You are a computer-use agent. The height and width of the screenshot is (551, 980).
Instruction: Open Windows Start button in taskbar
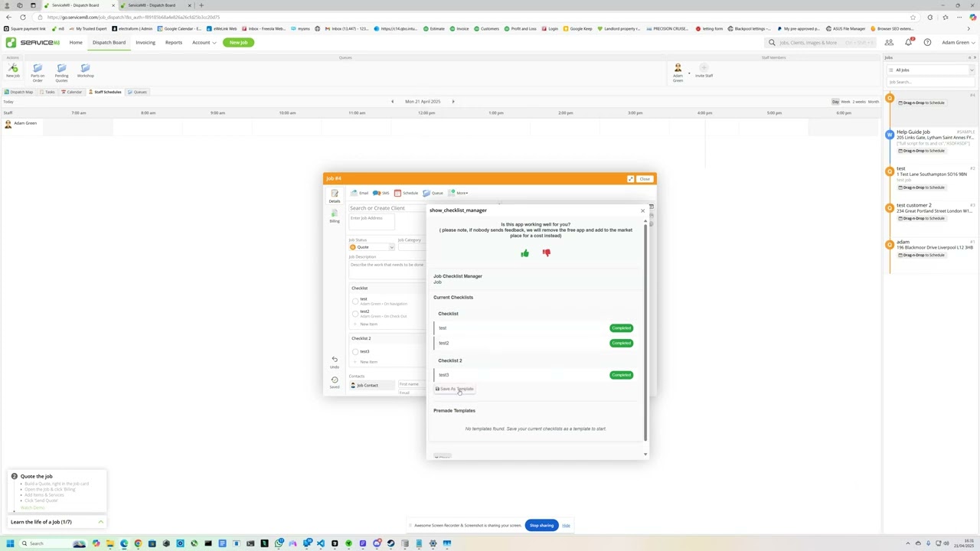click(x=11, y=543)
